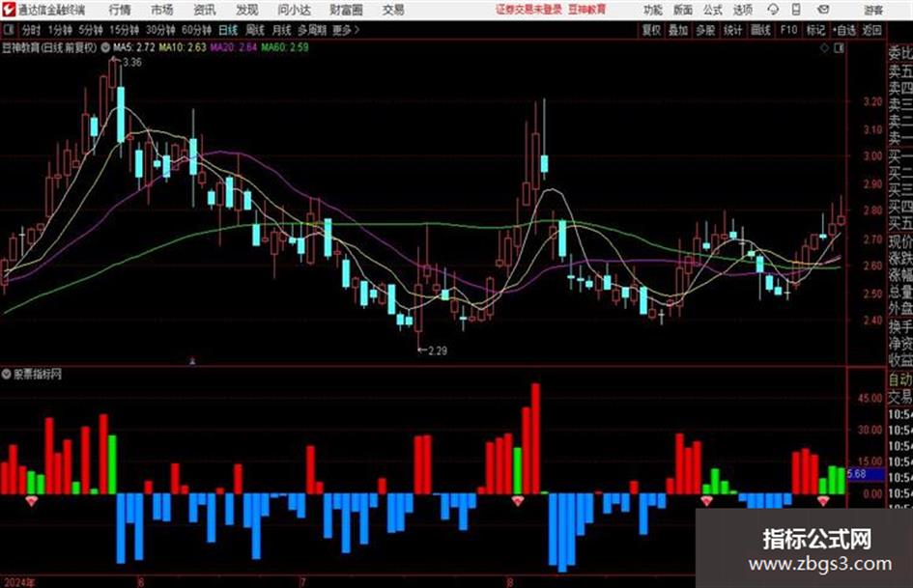Screen dimensions: 913x588
Task: Open the 行情 menu
Action: [x=120, y=10]
